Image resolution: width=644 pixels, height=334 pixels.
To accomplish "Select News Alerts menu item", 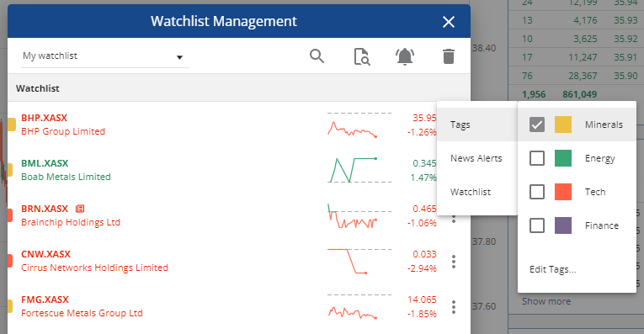I will click(476, 158).
